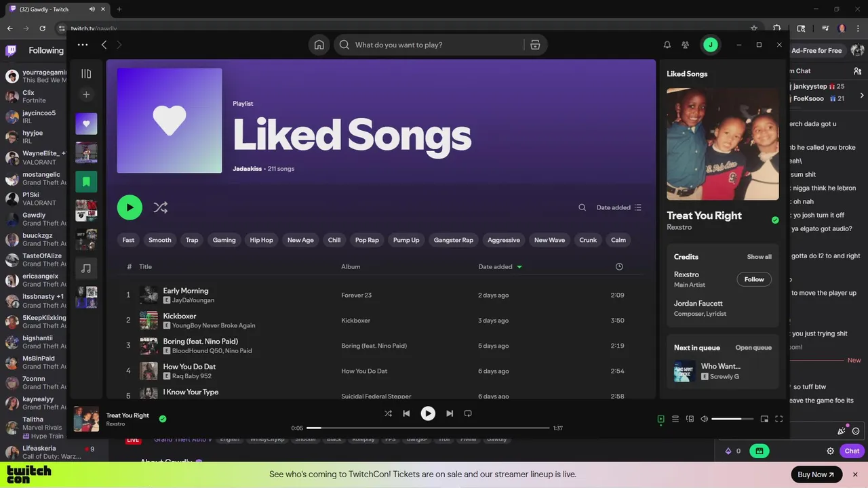
Task: Open artist Raq Baby 952
Action: (x=192, y=376)
